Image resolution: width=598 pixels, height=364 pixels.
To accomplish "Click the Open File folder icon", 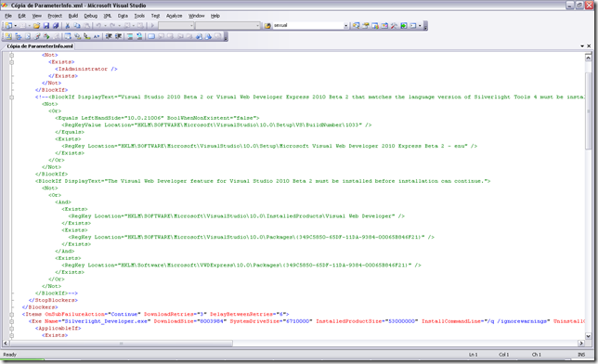I will pyautogui.click(x=36, y=26).
